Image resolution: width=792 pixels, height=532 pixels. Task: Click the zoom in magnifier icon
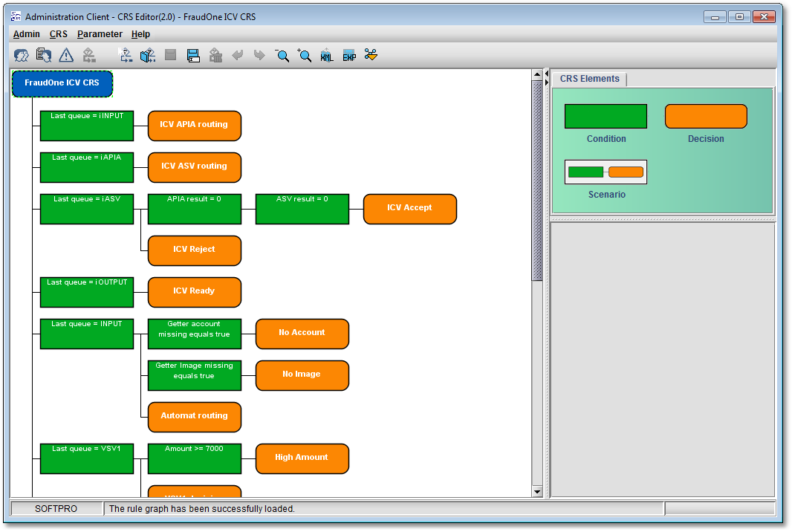[x=304, y=55]
